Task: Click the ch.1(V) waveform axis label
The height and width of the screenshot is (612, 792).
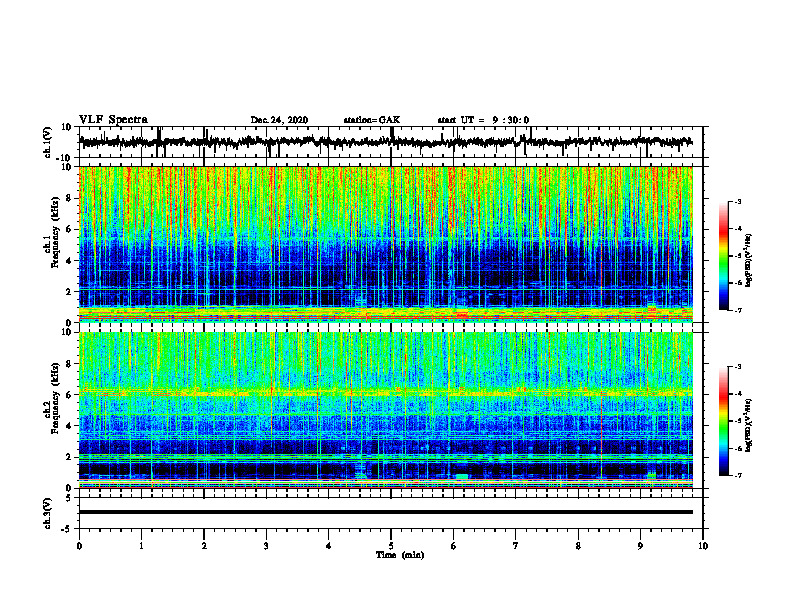Action: (48, 142)
